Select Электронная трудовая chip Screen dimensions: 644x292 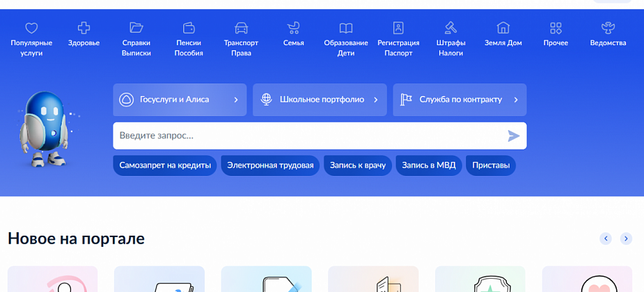pos(270,165)
